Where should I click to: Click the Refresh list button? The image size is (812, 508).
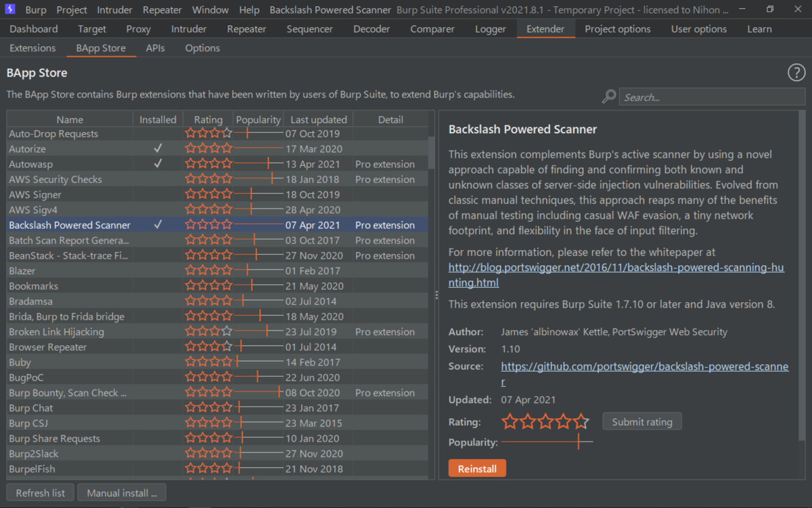tap(41, 493)
